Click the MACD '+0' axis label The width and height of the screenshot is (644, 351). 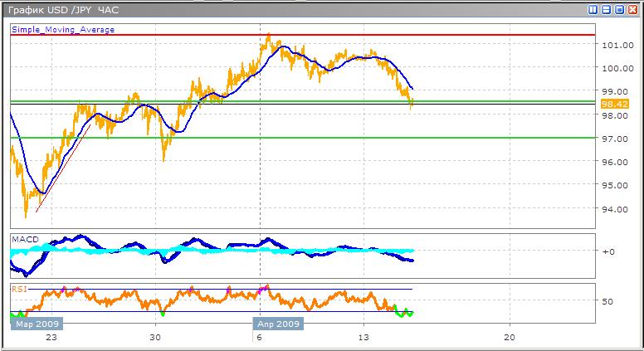tap(608, 251)
